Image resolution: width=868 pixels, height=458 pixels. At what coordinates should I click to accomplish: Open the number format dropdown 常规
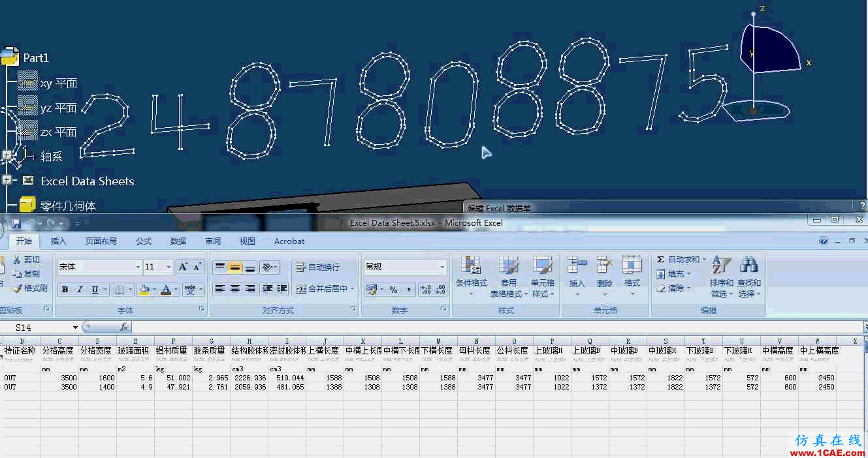[442, 267]
